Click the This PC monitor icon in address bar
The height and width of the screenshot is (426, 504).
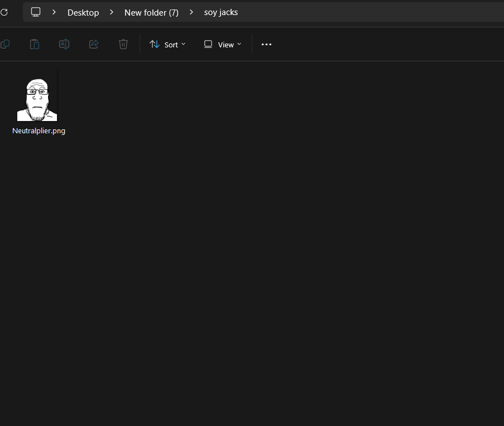[35, 12]
